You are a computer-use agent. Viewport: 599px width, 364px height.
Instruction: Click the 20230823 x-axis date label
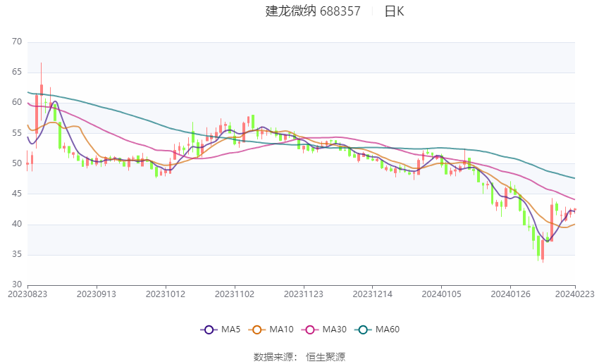27,294
